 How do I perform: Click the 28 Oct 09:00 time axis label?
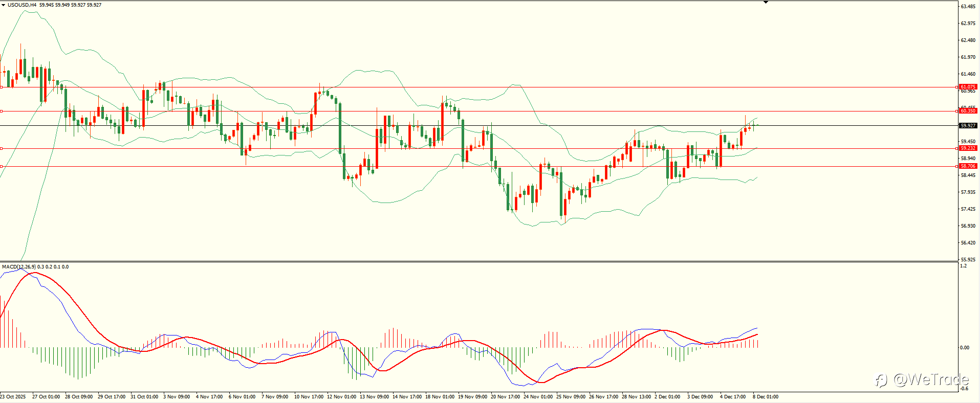pos(79,397)
